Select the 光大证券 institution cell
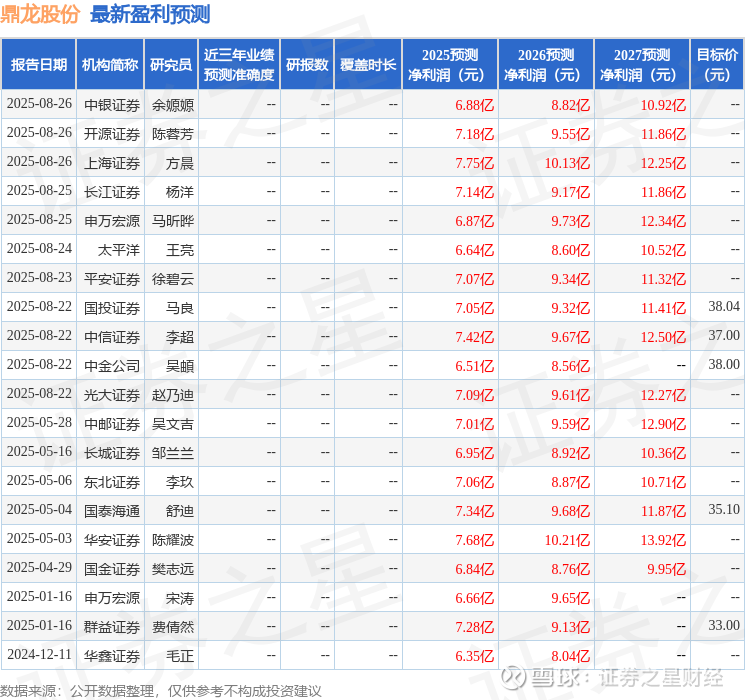 pyautogui.click(x=112, y=395)
